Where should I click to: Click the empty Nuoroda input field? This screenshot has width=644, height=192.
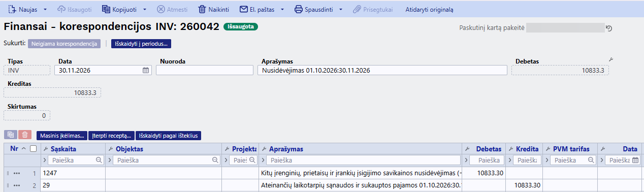tap(204, 71)
